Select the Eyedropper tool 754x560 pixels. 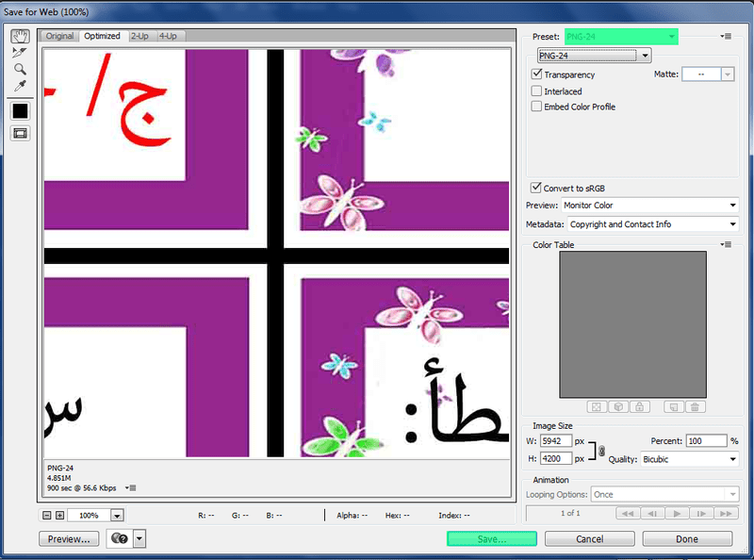tap(20, 87)
